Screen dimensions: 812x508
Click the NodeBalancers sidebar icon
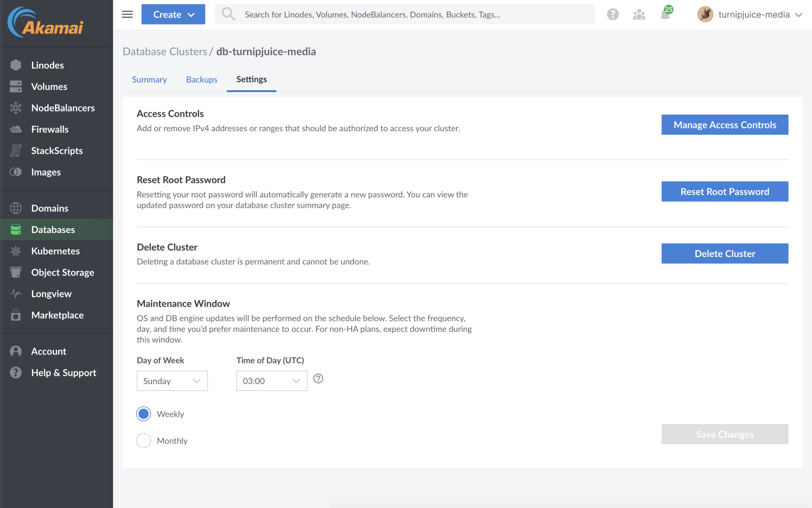[x=16, y=108]
